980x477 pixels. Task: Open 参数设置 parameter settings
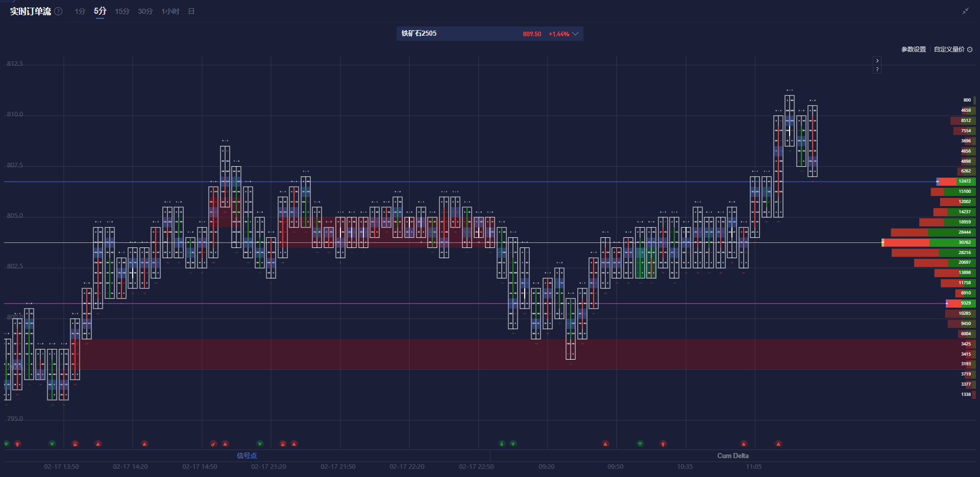pos(913,49)
